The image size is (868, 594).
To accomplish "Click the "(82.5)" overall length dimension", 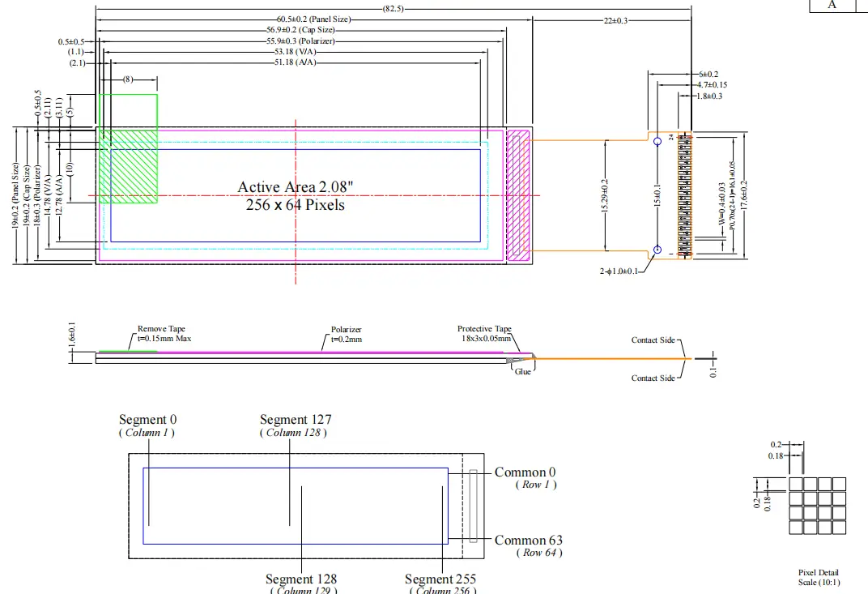I will [393, 9].
